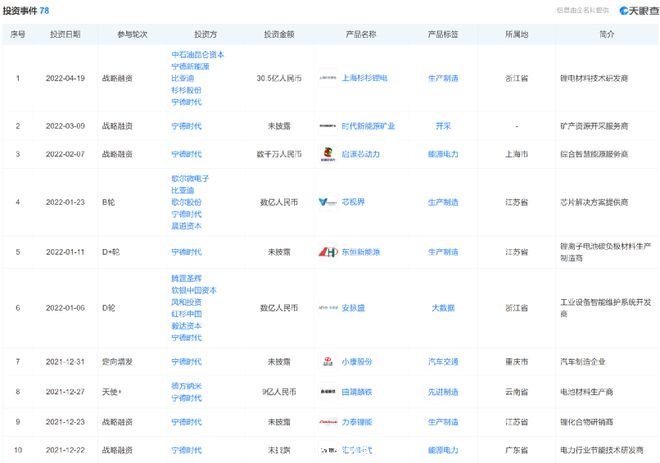The height and width of the screenshot is (463, 660).
Task: Click the 东恒新能源 company logo
Action: pyautogui.click(x=328, y=252)
